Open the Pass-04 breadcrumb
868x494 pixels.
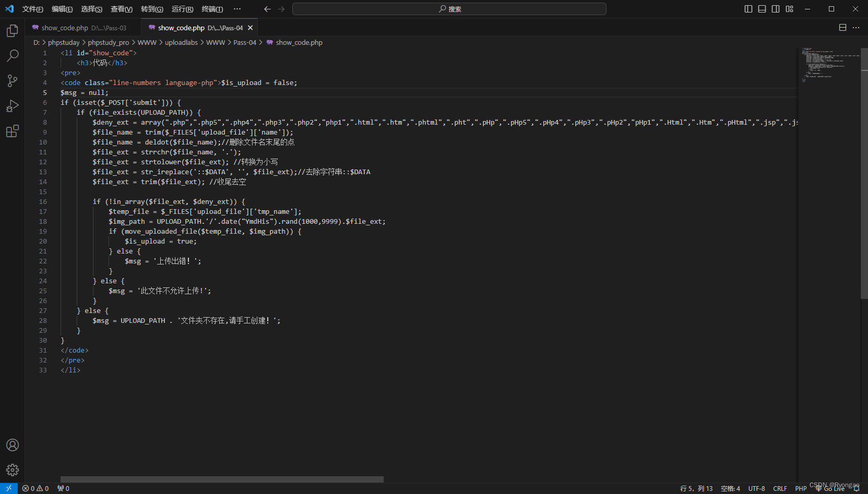245,42
